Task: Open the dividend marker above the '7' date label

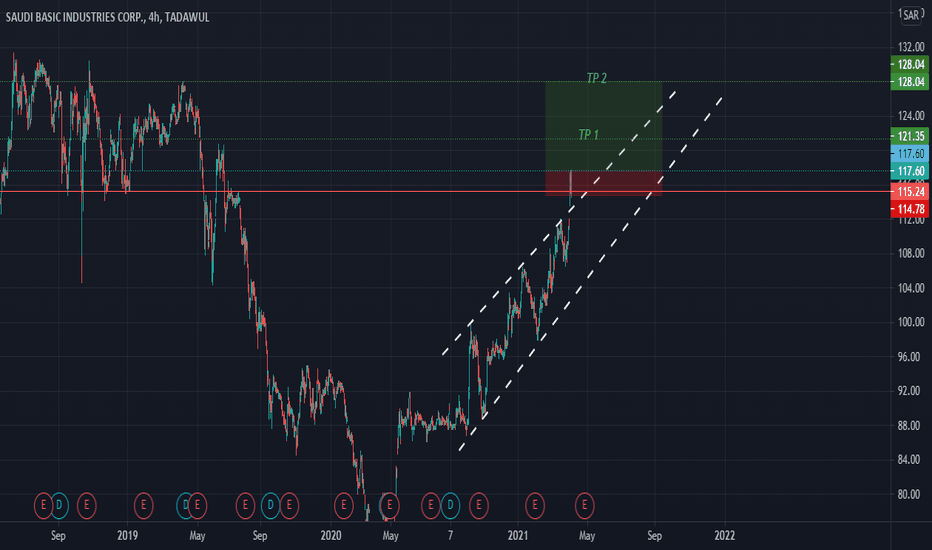Action: pos(450,506)
